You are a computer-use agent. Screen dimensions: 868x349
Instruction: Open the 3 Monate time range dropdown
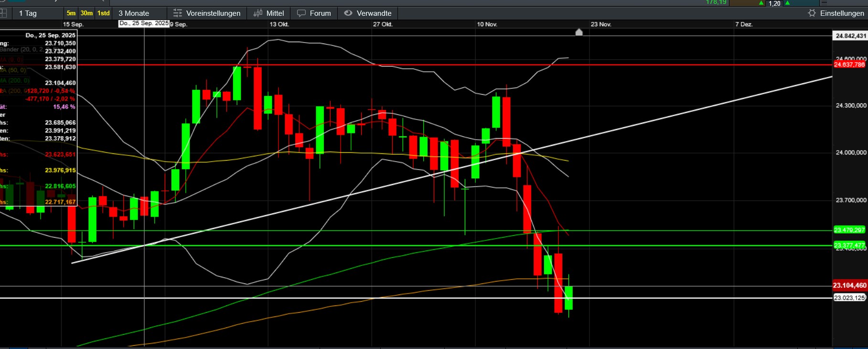139,13
